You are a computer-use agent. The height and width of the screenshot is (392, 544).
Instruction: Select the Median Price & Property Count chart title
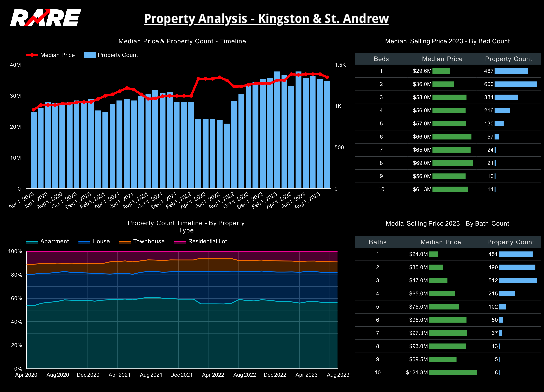[182, 41]
